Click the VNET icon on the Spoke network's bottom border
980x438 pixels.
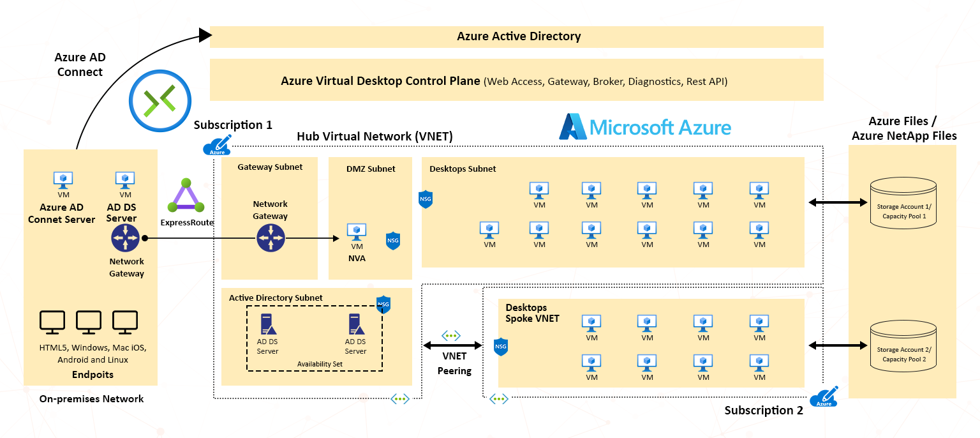pos(498,399)
